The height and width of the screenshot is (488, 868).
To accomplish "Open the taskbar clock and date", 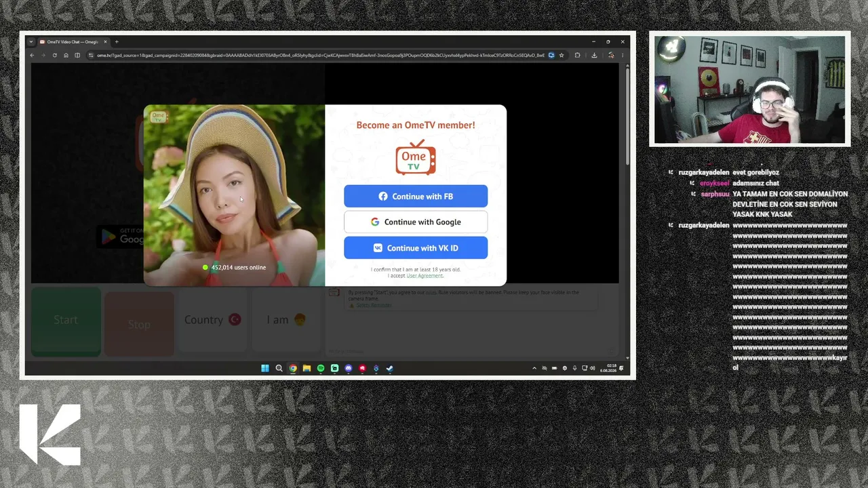I will tap(608, 369).
